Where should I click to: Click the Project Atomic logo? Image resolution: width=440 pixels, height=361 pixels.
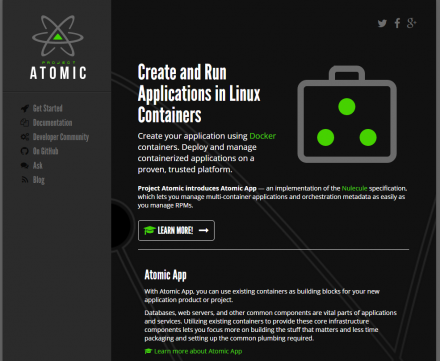(x=58, y=47)
